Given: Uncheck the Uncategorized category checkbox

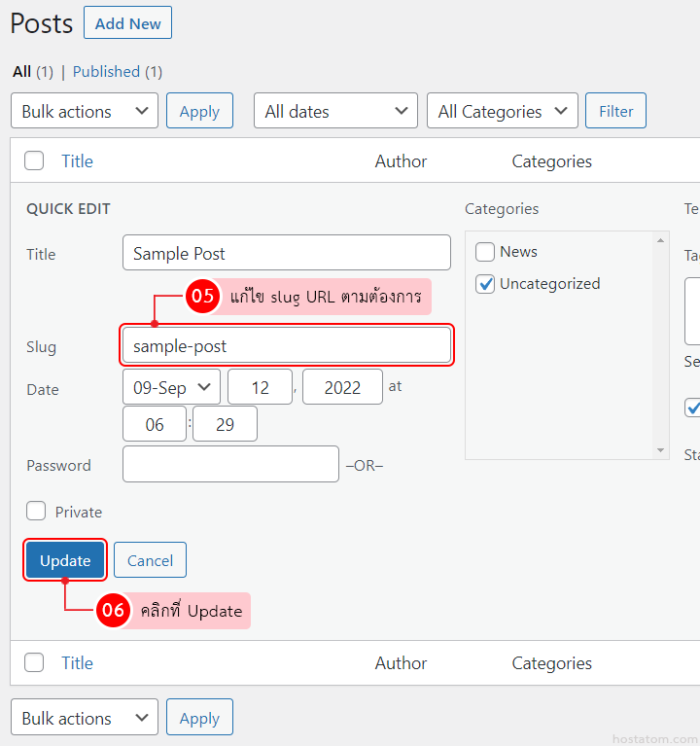Looking at the screenshot, I should (485, 284).
